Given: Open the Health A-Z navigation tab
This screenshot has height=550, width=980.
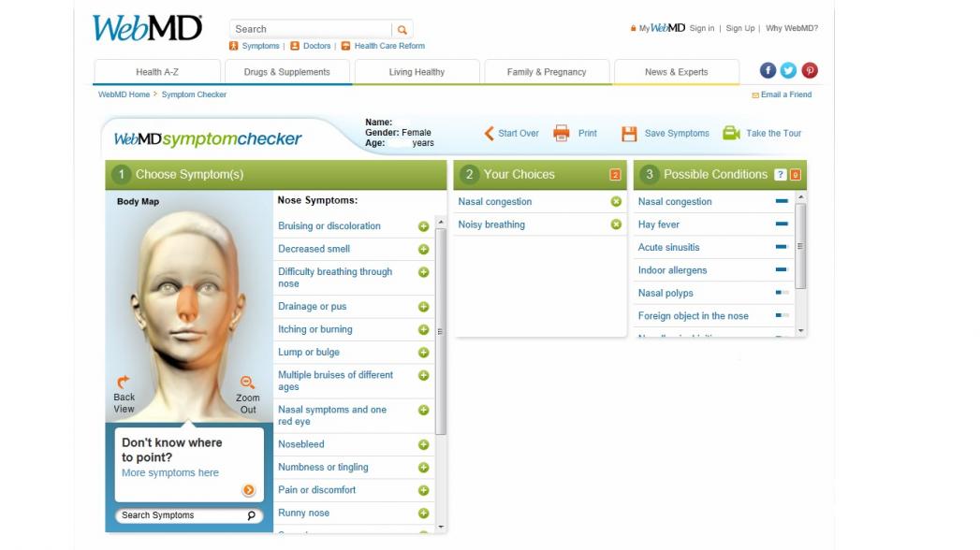Looking at the screenshot, I should click(x=157, y=72).
